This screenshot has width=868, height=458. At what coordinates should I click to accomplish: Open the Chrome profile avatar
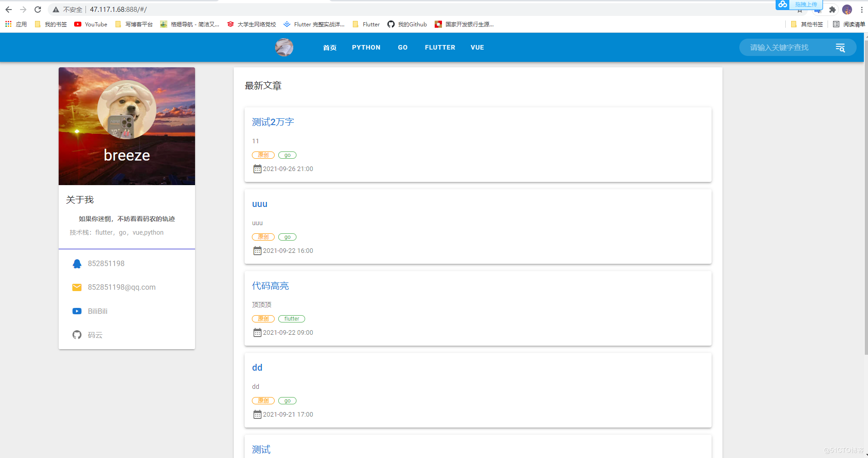[x=847, y=10]
